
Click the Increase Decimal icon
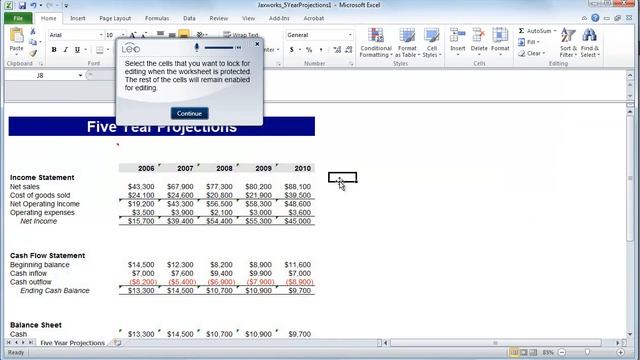tap(337, 50)
